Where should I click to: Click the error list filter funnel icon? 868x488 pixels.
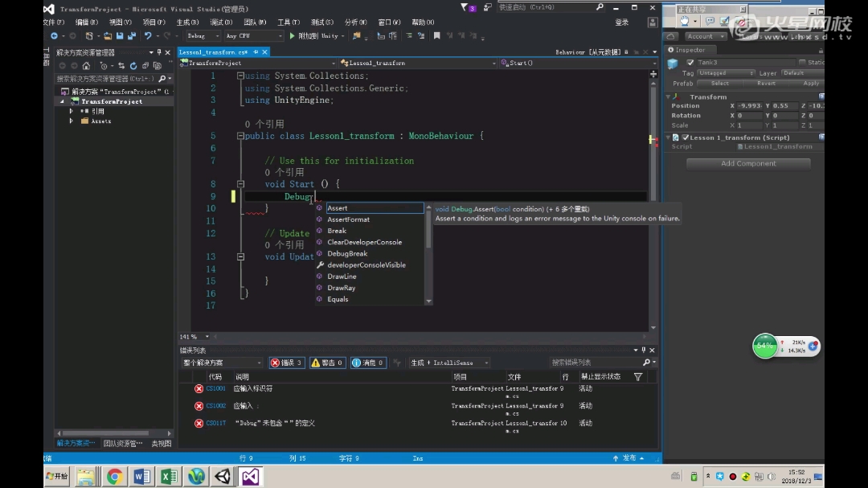[x=637, y=377]
